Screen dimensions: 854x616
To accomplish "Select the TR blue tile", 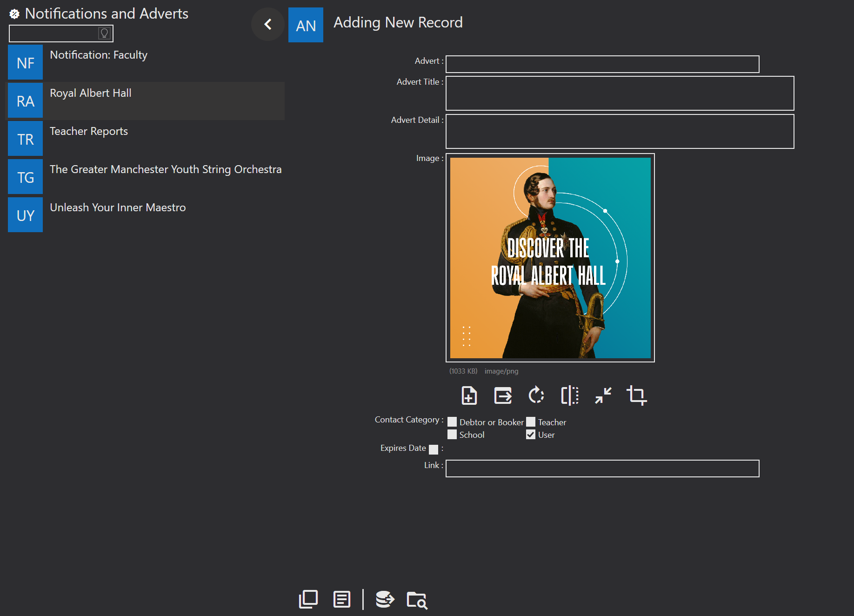I will pos(26,139).
